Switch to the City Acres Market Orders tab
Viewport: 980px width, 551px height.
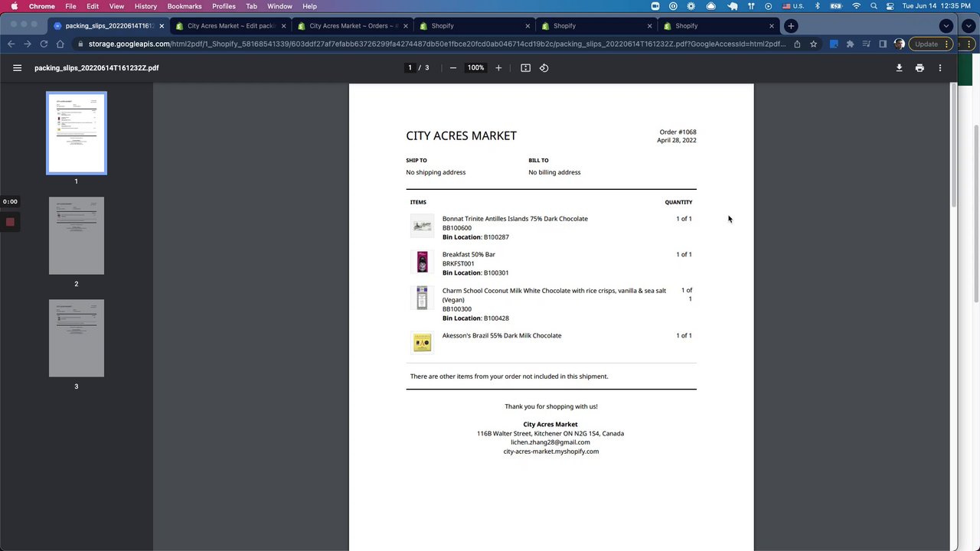click(x=352, y=26)
